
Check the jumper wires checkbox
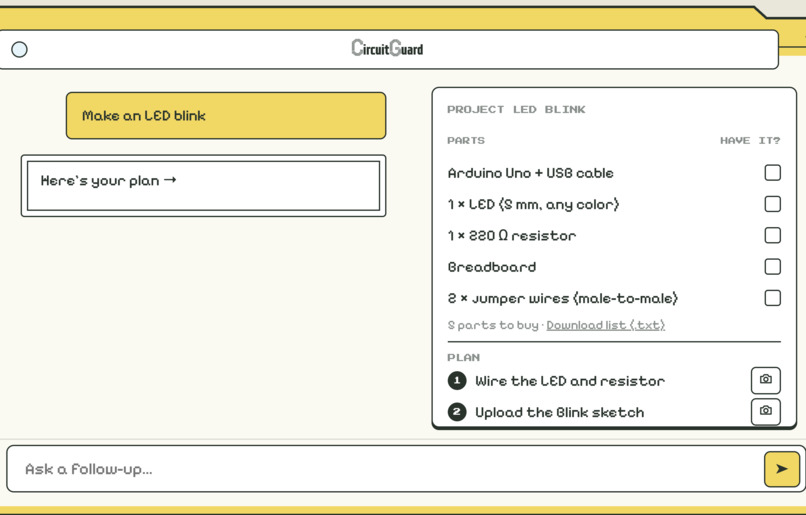click(773, 298)
